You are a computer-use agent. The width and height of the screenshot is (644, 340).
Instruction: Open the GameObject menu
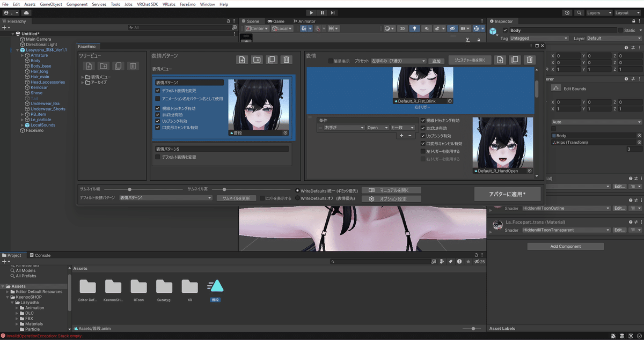click(51, 4)
